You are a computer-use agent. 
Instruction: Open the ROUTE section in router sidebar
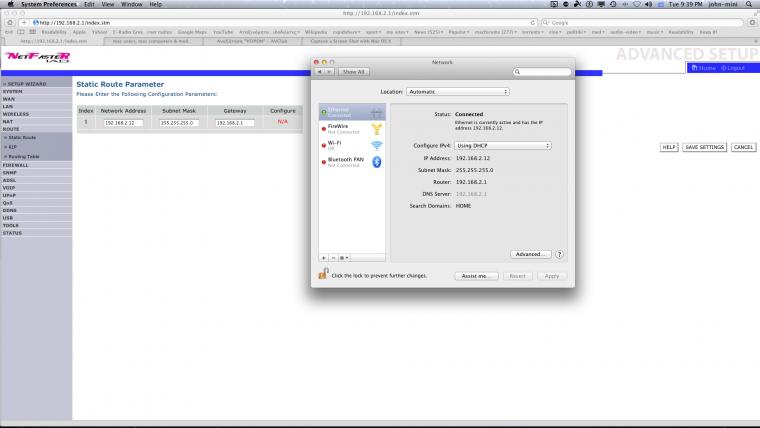[x=11, y=129]
